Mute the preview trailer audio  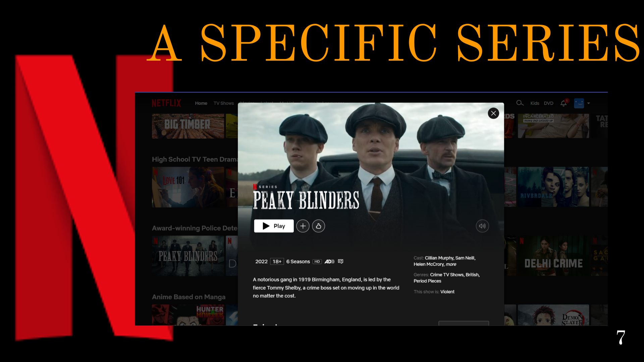(482, 226)
